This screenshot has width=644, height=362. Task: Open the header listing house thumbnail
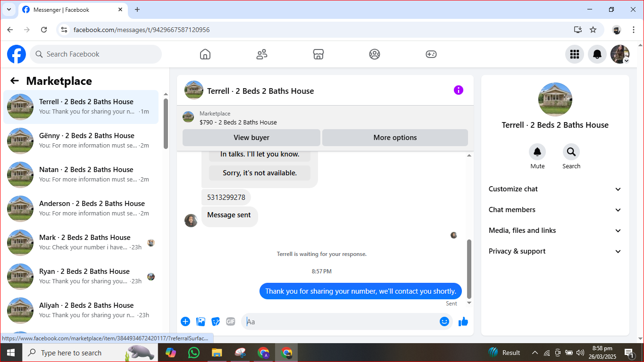point(194,90)
